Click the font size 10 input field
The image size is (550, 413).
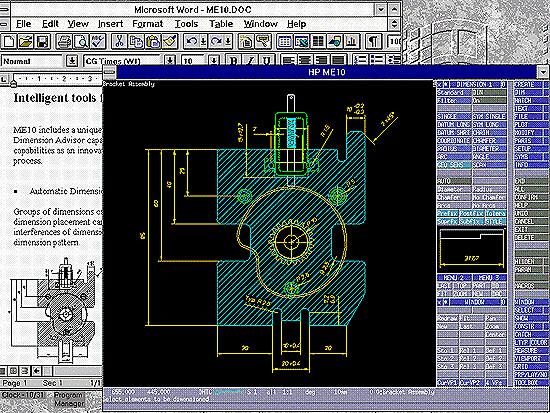[194, 61]
